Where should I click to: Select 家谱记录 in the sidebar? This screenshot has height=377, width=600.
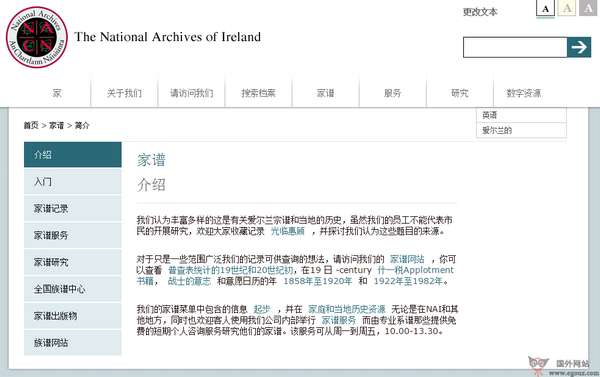tap(73, 209)
